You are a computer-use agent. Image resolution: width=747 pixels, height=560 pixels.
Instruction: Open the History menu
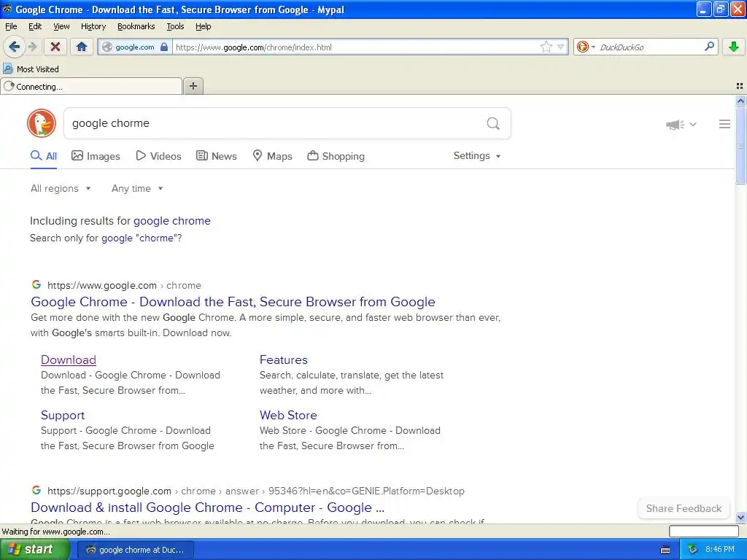click(93, 26)
